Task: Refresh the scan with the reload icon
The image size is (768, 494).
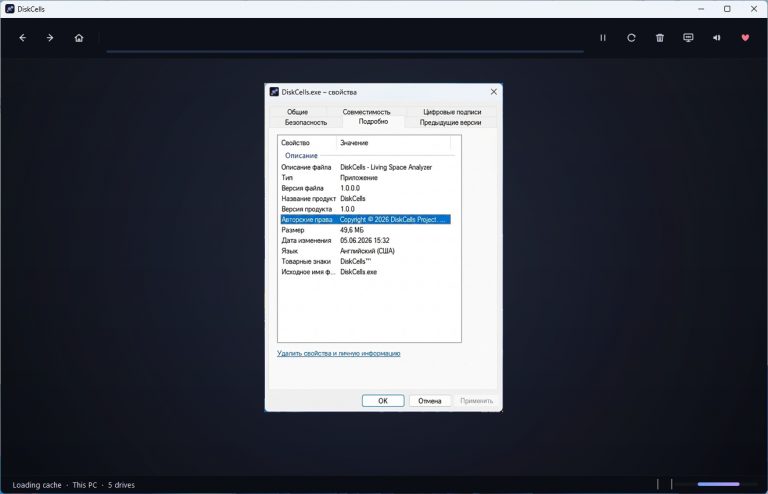Action: [x=631, y=38]
